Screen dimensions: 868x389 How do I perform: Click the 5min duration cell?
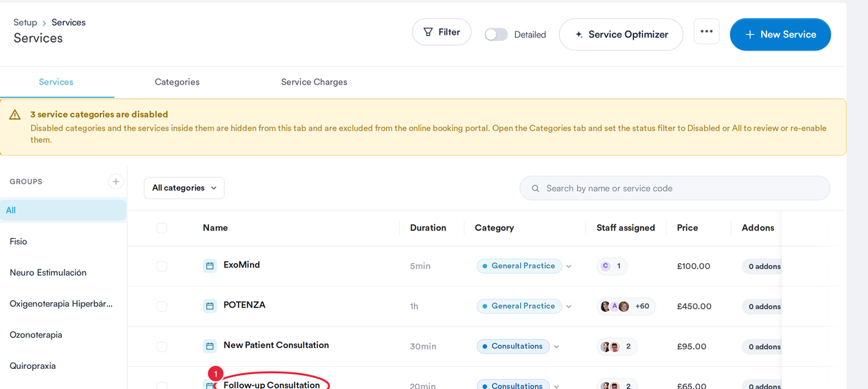point(420,266)
